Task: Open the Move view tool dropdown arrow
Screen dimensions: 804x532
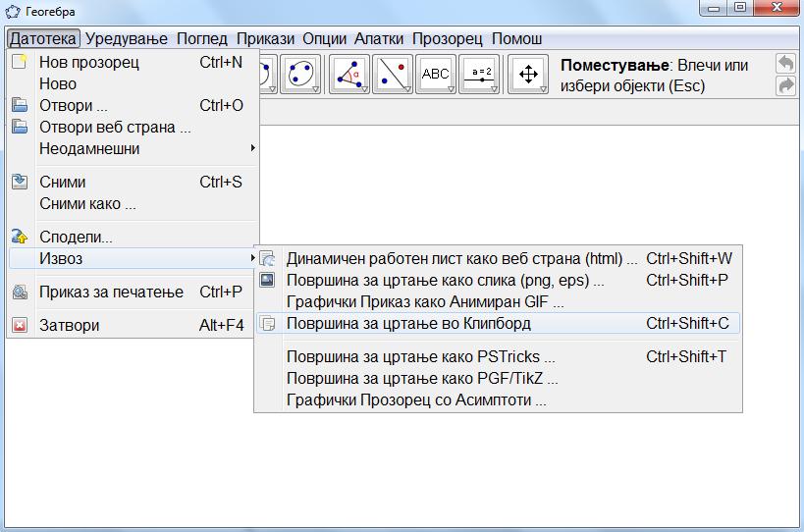Action: (x=543, y=89)
